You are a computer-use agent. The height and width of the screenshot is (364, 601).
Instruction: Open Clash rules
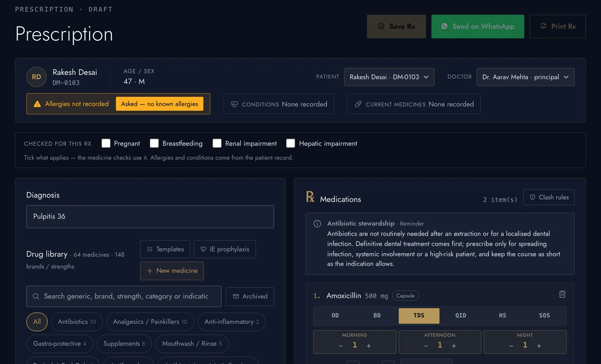tap(549, 197)
